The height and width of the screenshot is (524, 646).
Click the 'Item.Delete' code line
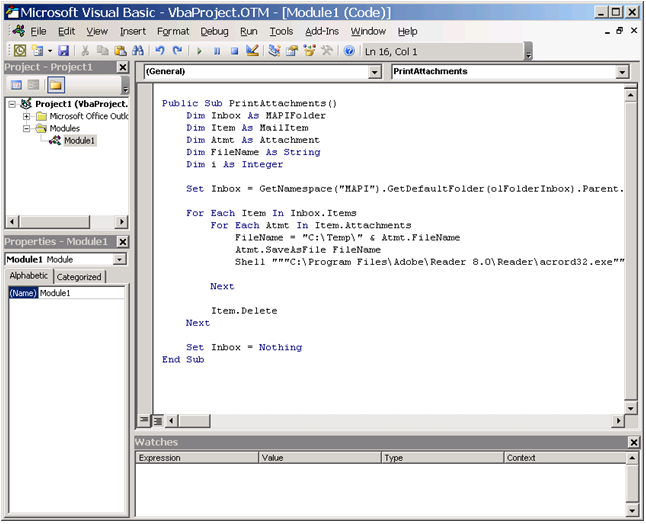pyautogui.click(x=244, y=311)
